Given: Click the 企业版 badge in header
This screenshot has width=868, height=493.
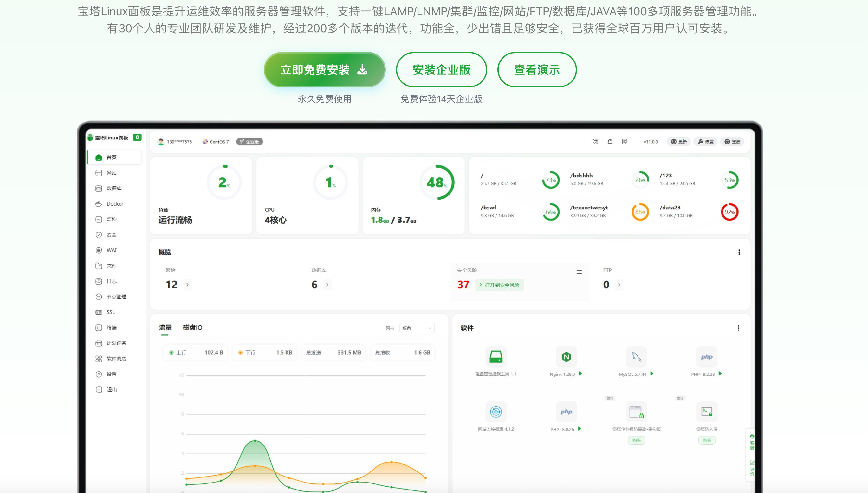Looking at the screenshot, I should [249, 142].
